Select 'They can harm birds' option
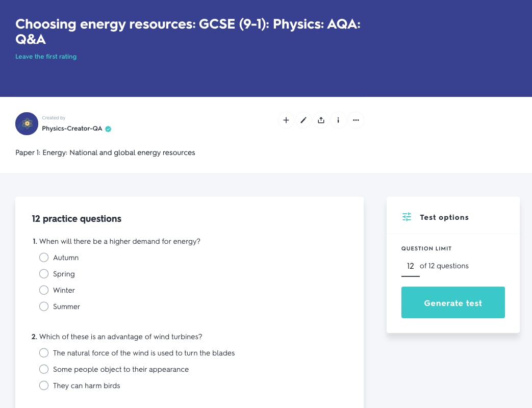The height and width of the screenshot is (408, 532). click(44, 385)
